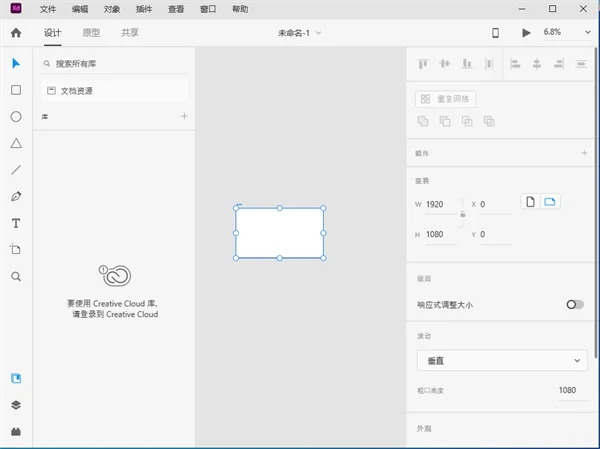
Task: Pick the Ellipse tool
Action: coord(16,117)
